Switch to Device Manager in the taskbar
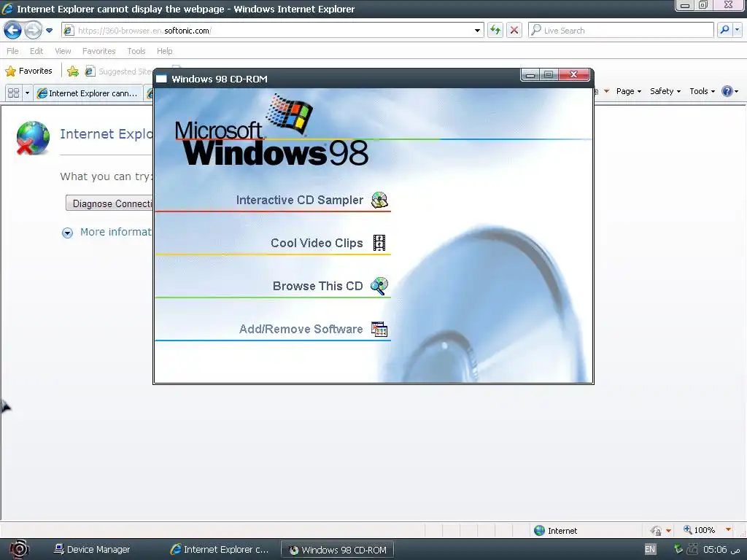Image resolution: width=747 pixels, height=560 pixels. 92,550
